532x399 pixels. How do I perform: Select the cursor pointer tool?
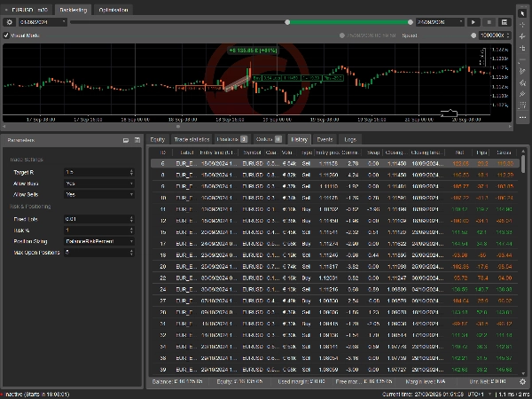tap(522, 13)
